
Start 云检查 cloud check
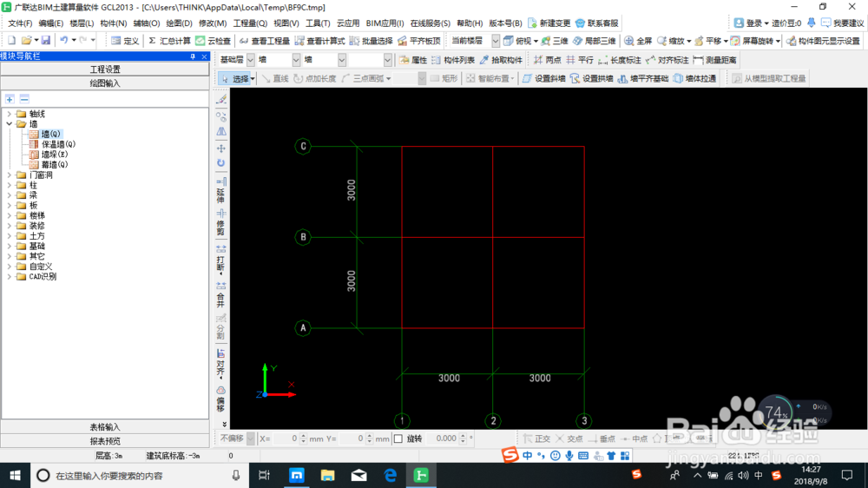coord(214,41)
